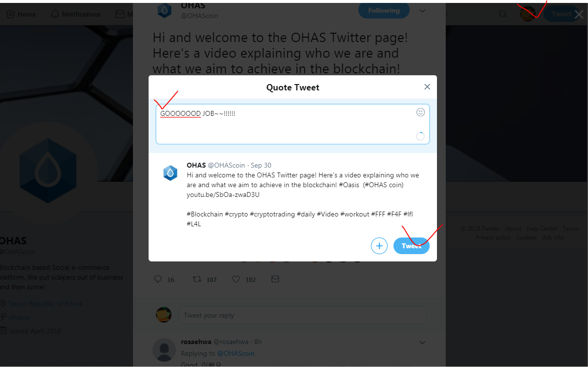588x367 pixels.
Task: Open profile avatar menu in top bar
Action: point(528,13)
